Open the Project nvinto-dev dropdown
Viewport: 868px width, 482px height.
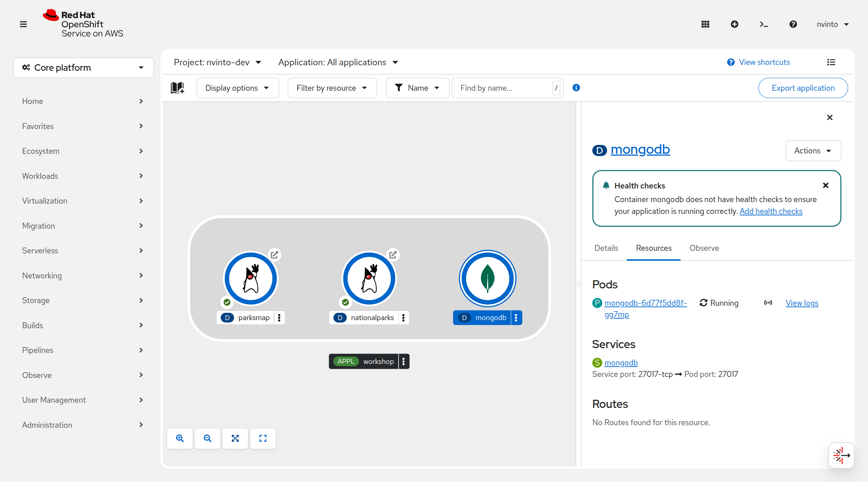pos(217,62)
